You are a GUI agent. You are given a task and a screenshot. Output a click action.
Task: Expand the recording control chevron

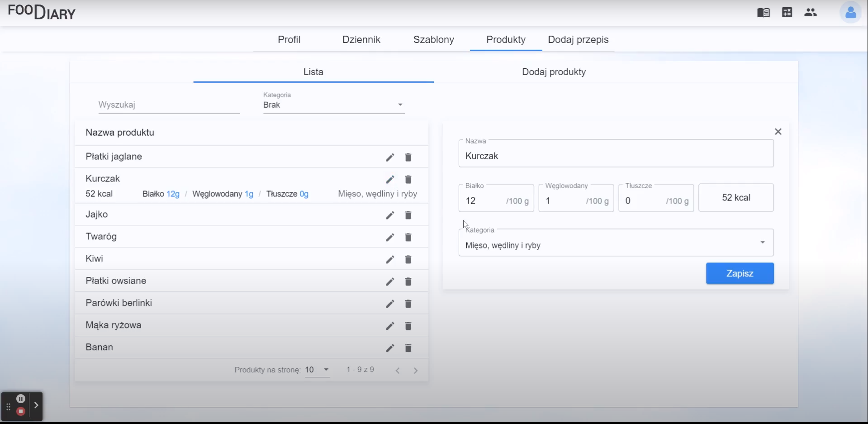click(36, 405)
